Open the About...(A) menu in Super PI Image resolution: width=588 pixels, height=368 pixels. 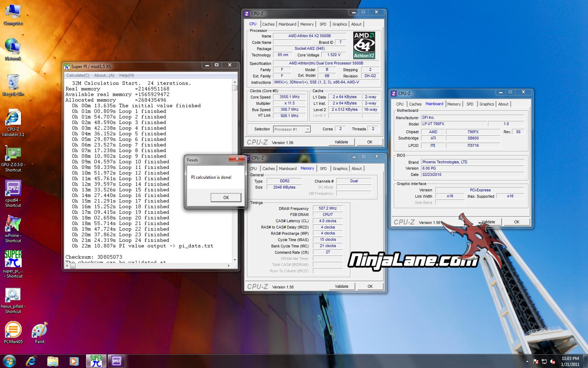104,75
